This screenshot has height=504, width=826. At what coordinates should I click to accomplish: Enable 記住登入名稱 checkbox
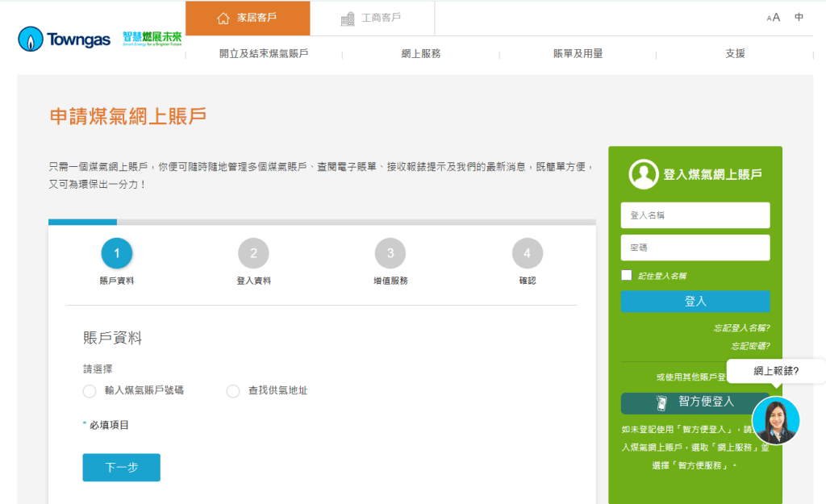[626, 274]
